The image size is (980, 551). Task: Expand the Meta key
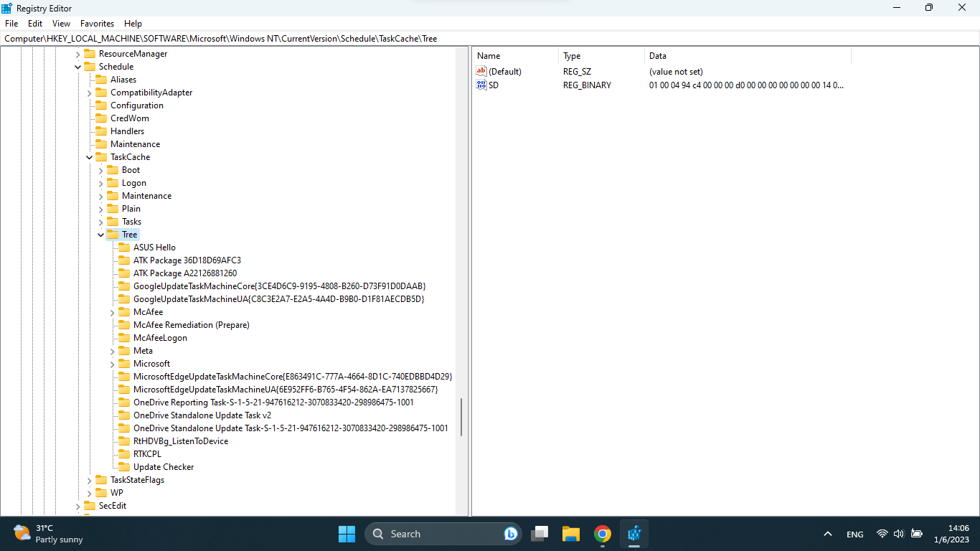click(x=113, y=351)
